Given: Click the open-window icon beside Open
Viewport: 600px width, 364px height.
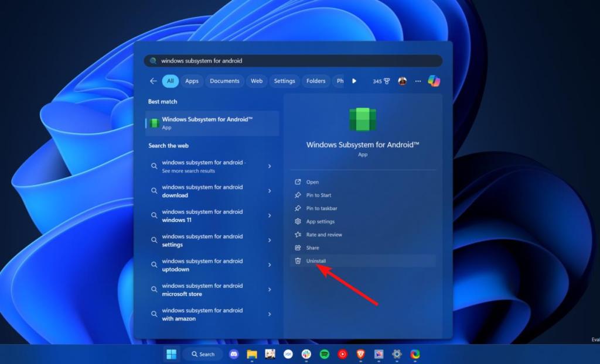Looking at the screenshot, I should coord(298,182).
